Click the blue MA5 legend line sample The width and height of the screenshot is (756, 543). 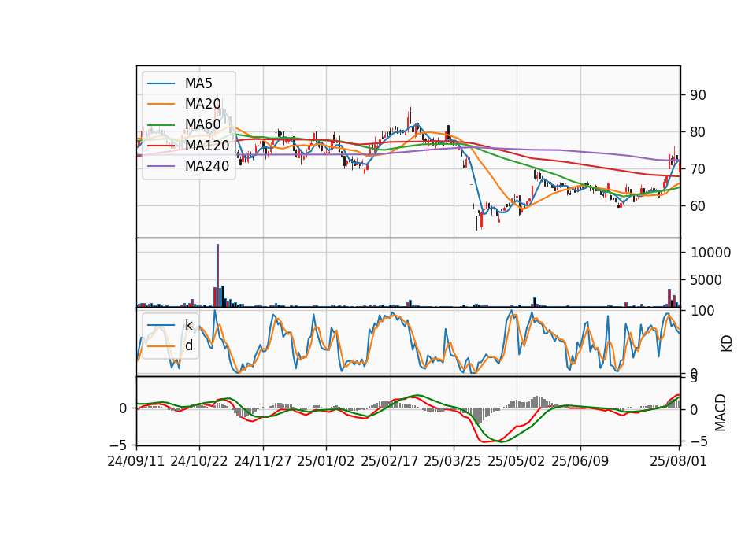coord(161,84)
